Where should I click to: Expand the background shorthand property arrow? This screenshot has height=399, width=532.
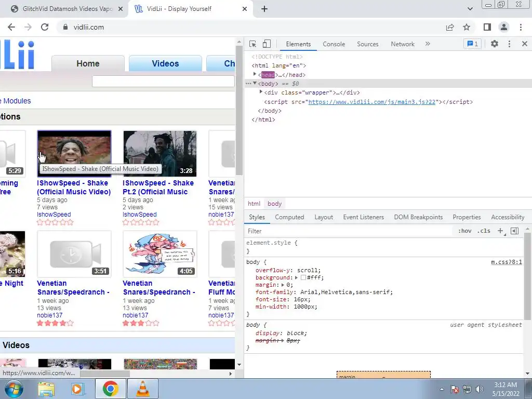coord(296,277)
